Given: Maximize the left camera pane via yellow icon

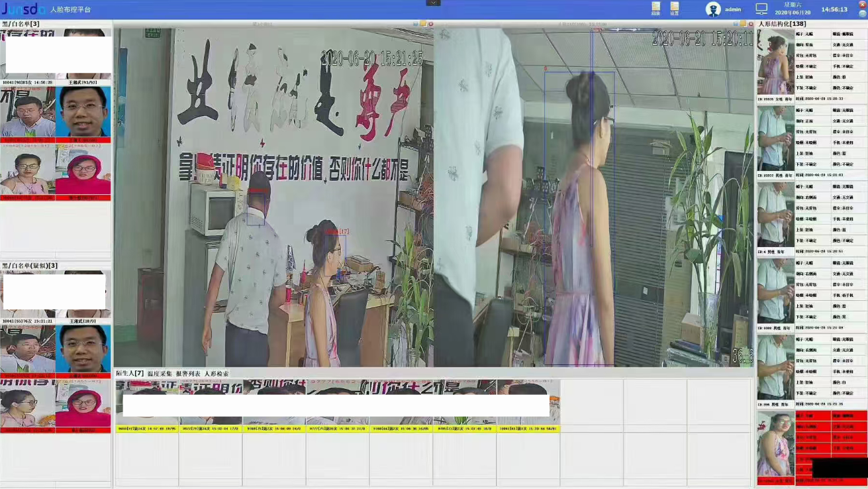Looking at the screenshot, I should click(x=422, y=24).
